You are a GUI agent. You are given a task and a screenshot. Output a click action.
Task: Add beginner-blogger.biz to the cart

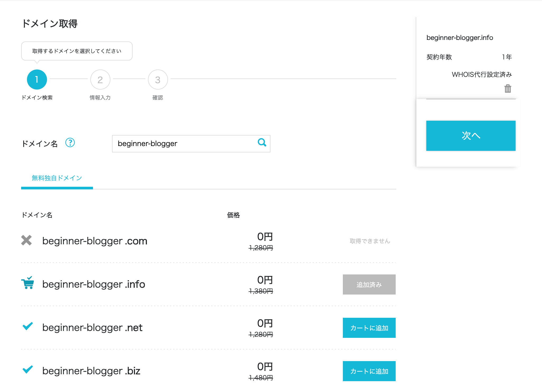click(369, 371)
